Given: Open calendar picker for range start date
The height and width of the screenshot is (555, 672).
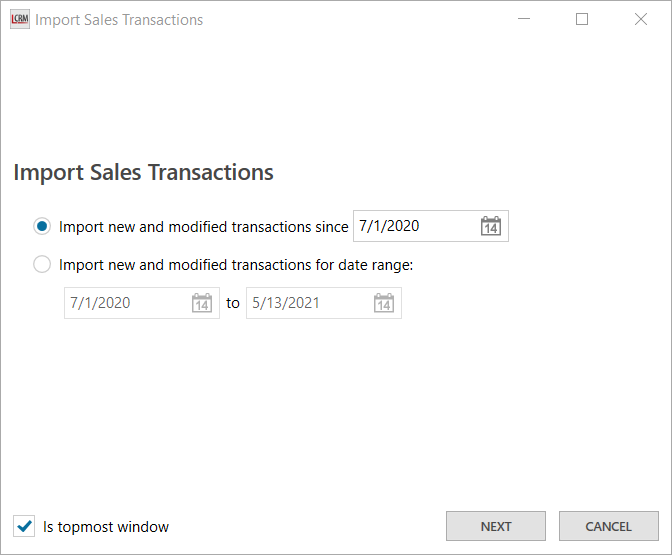Looking at the screenshot, I should (x=201, y=303).
